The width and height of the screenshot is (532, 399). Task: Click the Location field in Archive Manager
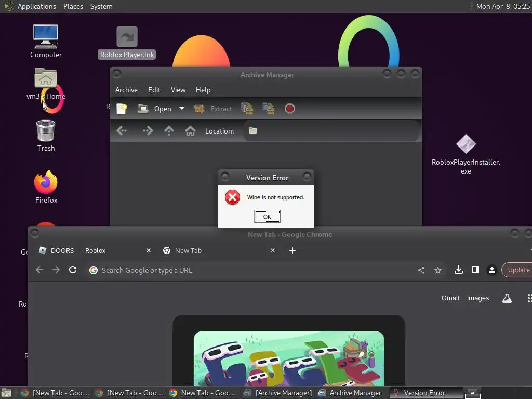(x=331, y=131)
